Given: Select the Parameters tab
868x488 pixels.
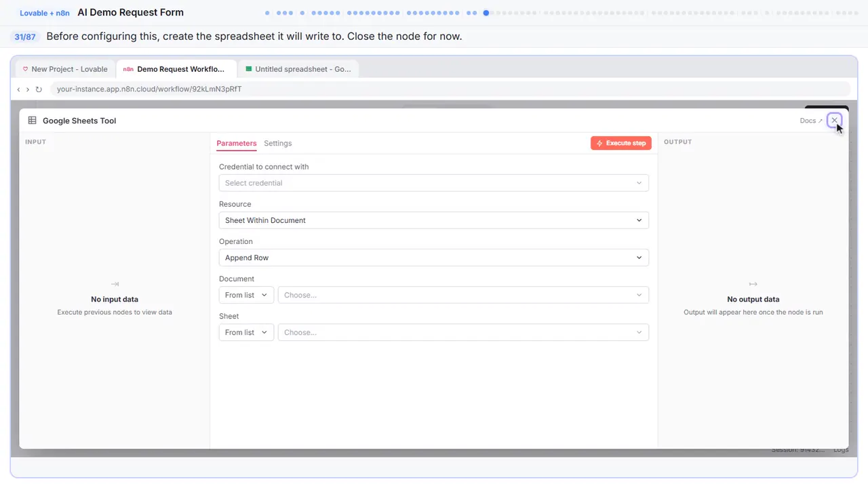Looking at the screenshot, I should [237, 143].
